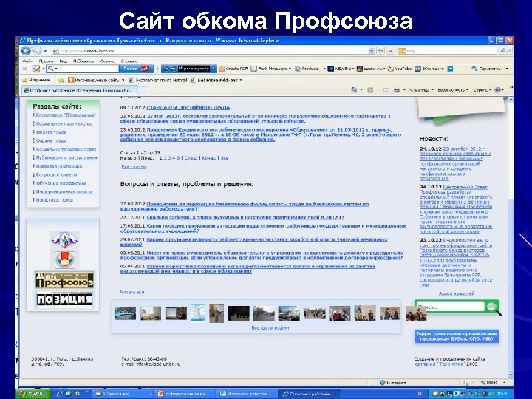This screenshot has width=532, height=399.
Task: Click the green search button in the site
Action: pos(491,307)
